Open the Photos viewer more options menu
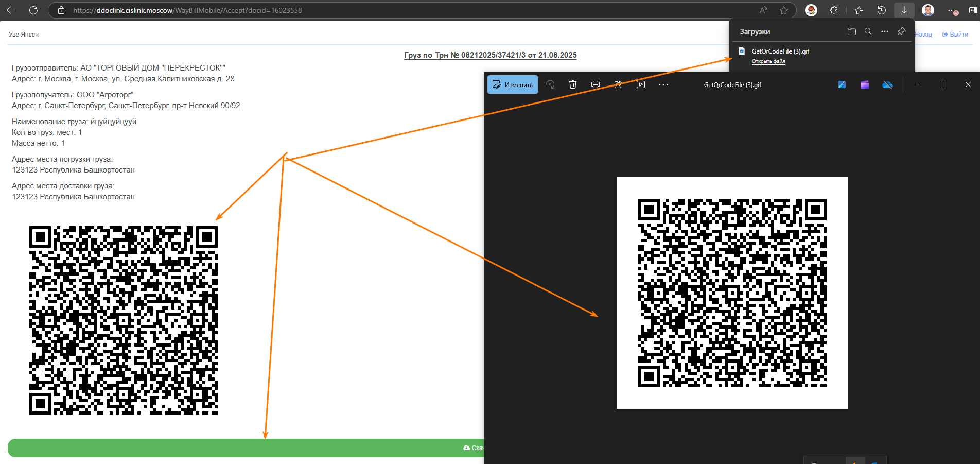The width and height of the screenshot is (980, 464). point(663,84)
